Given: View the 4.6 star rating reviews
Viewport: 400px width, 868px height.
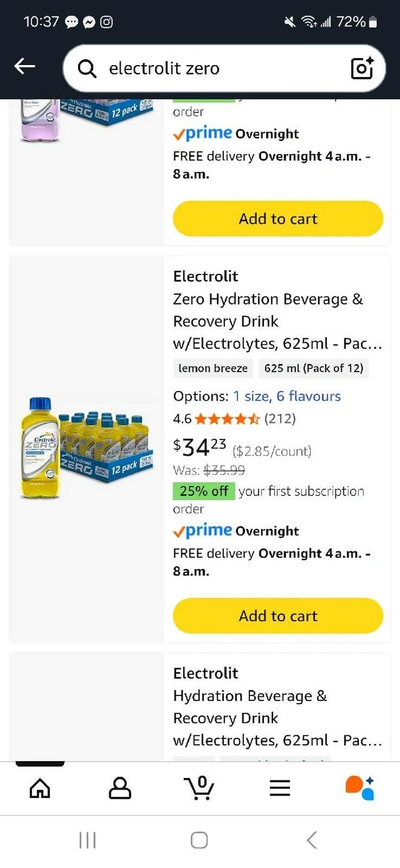Looking at the screenshot, I should tap(234, 418).
